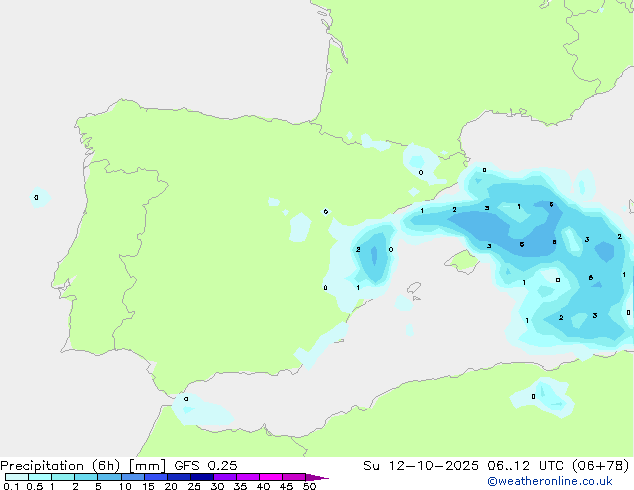Pick the 35–40 mm legend color swatch
Viewport: 634px width, 490px height.
point(248,477)
